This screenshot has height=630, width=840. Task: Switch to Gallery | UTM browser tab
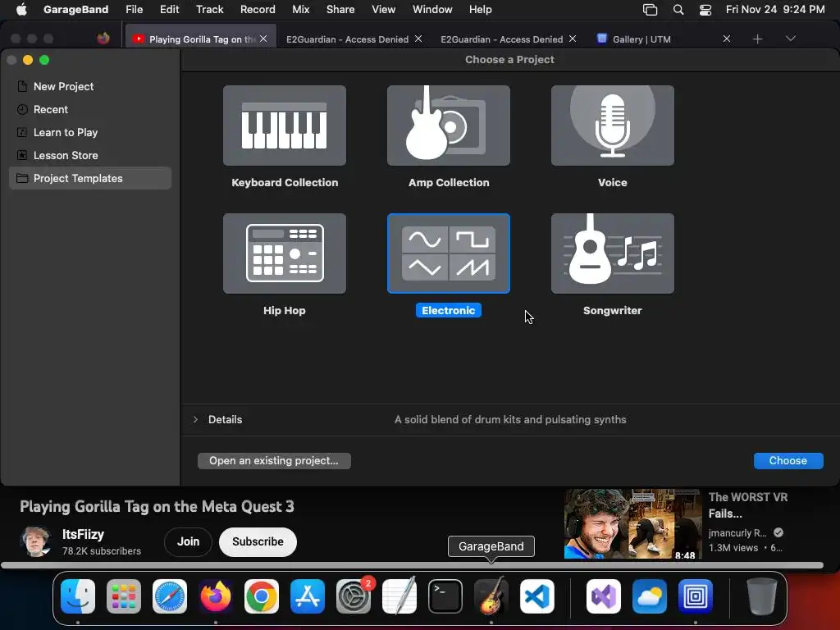click(641, 39)
